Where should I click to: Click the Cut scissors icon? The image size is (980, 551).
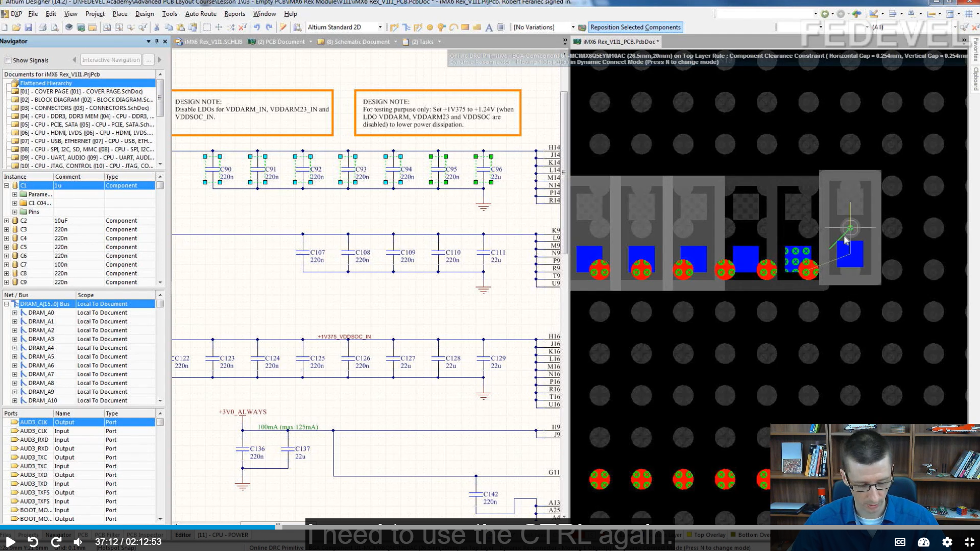click(x=156, y=28)
